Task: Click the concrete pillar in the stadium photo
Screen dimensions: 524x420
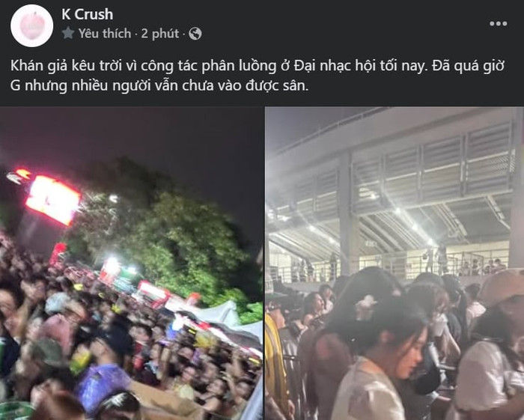Action: point(350,214)
